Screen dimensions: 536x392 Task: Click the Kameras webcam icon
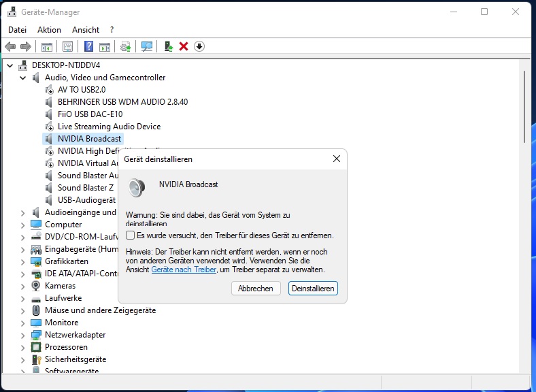[x=36, y=286]
